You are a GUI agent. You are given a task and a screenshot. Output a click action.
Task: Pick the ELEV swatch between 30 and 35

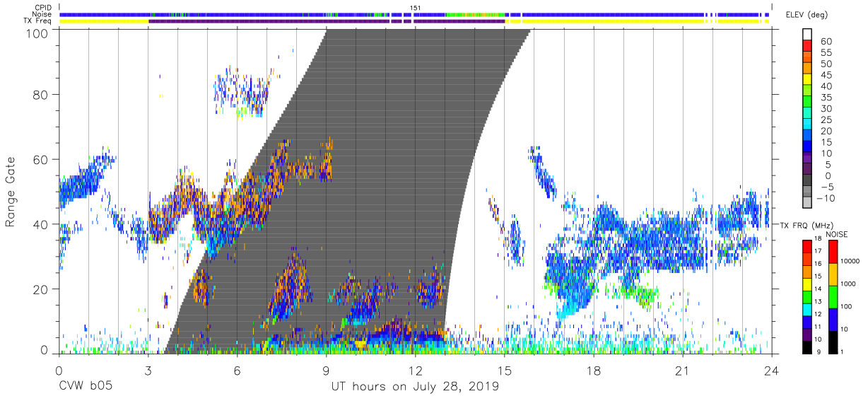point(807,103)
